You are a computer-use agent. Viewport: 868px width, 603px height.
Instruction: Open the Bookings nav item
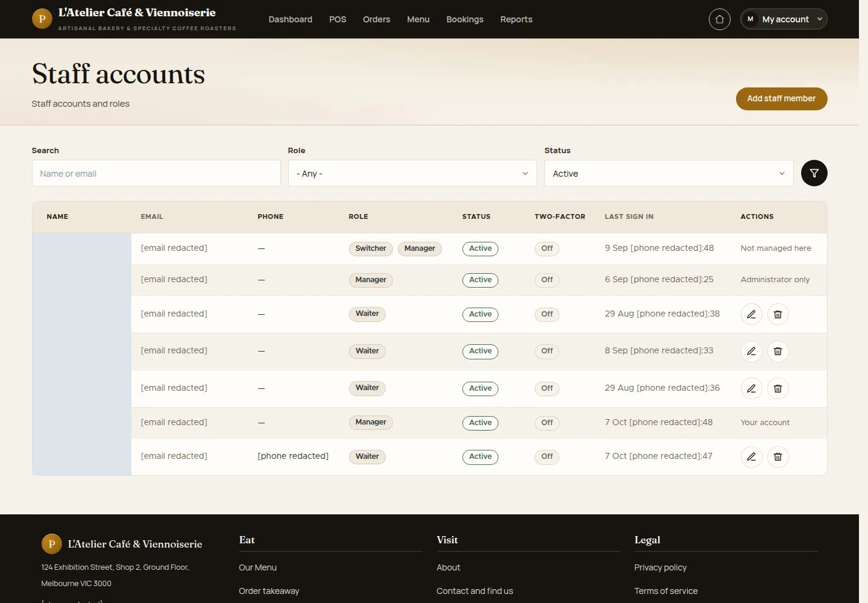pos(465,19)
